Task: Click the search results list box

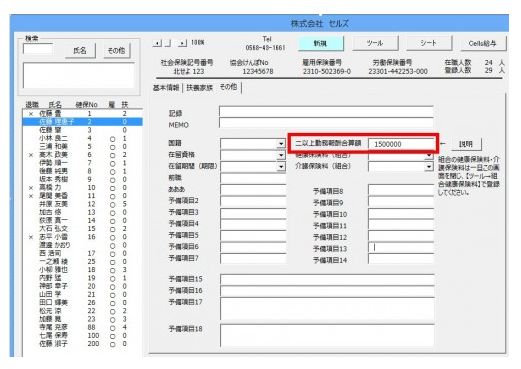Action: click(x=79, y=76)
